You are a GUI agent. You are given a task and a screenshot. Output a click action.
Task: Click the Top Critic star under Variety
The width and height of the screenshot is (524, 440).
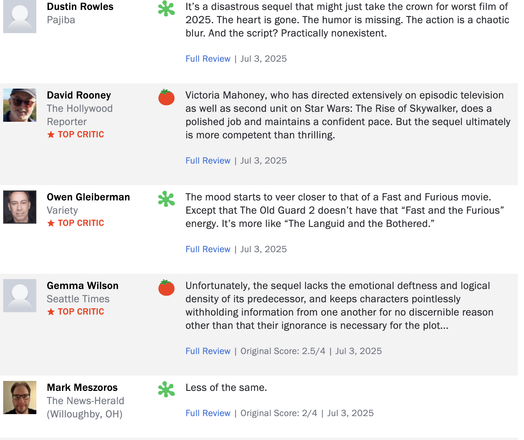tap(51, 223)
